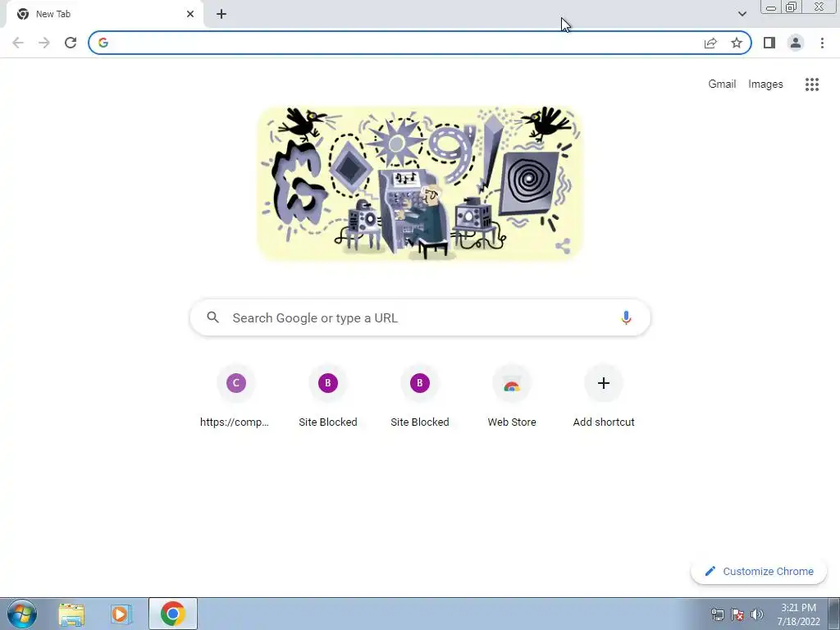Click Add shortcut
The height and width of the screenshot is (630, 840).
(x=604, y=395)
